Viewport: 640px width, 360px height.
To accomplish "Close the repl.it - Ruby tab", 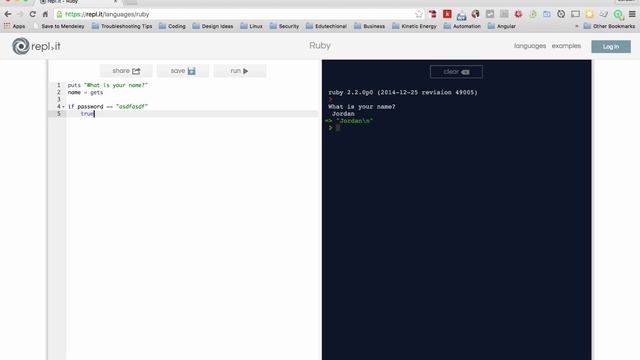I will [116, 2].
